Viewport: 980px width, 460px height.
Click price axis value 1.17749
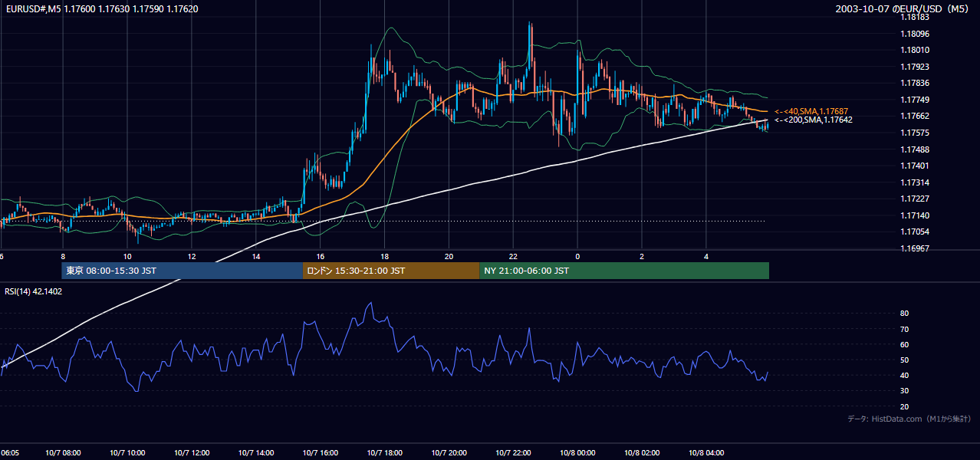pyautogui.click(x=913, y=100)
